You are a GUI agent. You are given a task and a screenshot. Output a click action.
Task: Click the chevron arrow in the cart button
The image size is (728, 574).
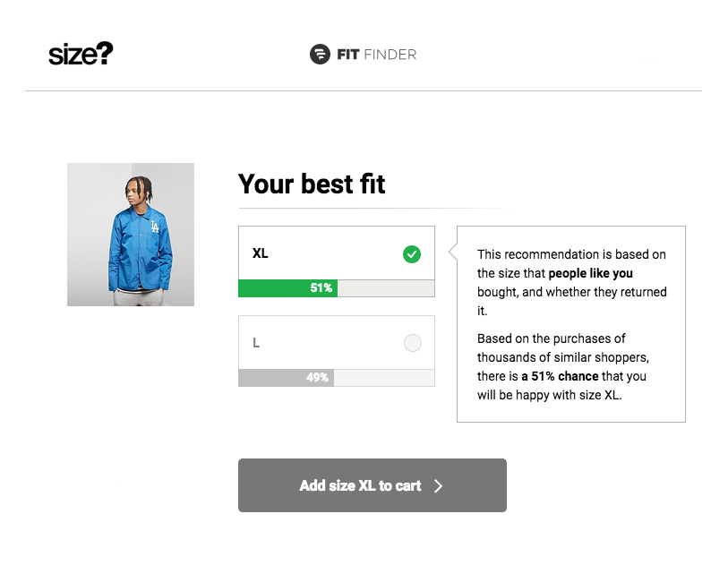pos(438,486)
